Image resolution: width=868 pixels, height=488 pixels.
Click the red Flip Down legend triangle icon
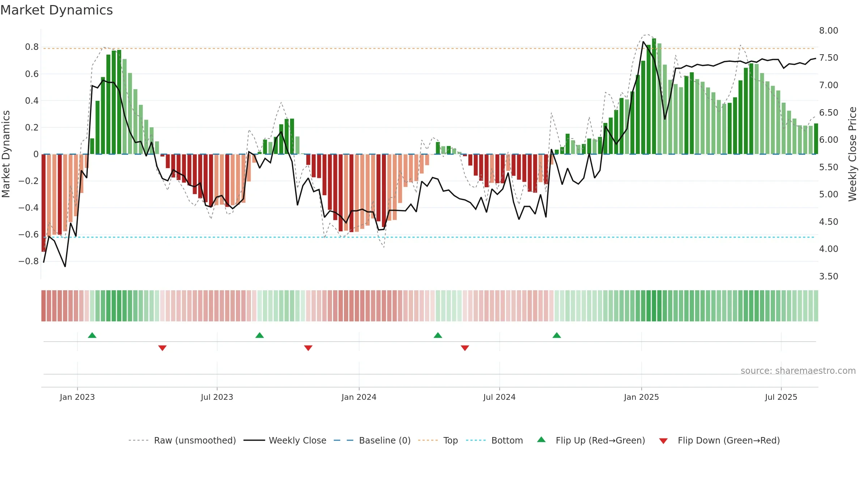point(663,441)
